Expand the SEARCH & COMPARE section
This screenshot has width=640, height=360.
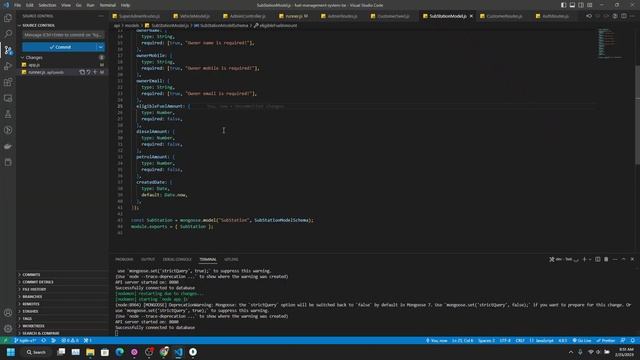(x=40, y=333)
